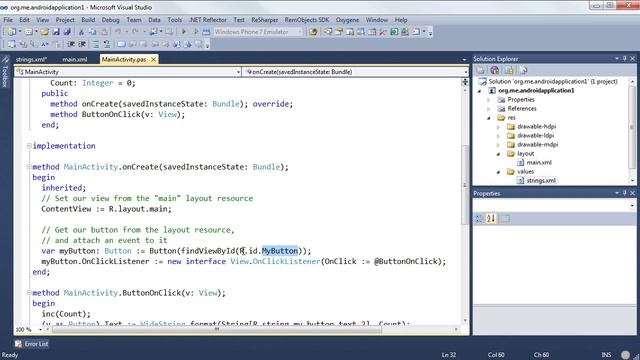Screen dimensions: 640x360
Task: Toggle Alphabetical sort in Properties panel
Action: (x=491, y=219)
